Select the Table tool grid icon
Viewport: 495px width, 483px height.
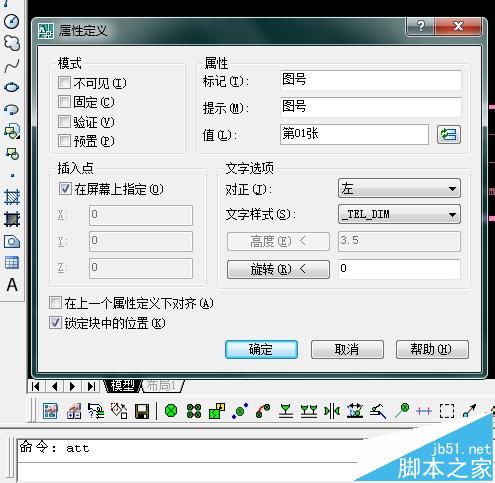point(12,263)
